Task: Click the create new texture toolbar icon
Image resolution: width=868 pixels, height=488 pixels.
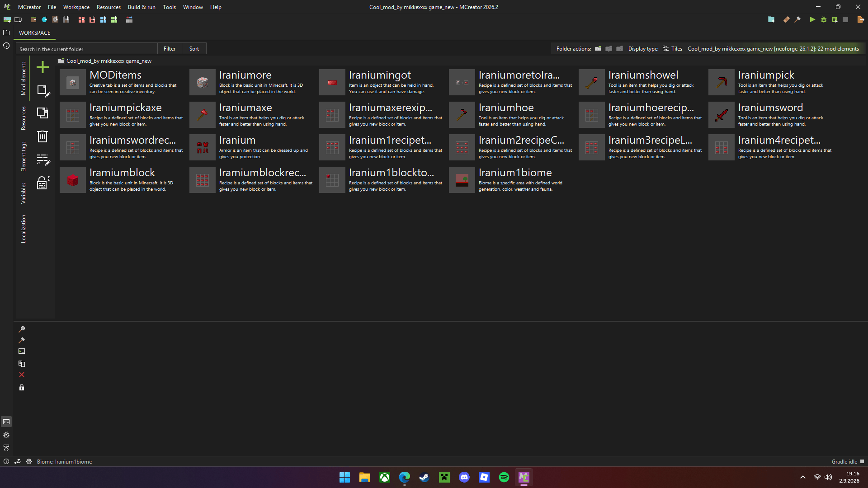Action: (x=7, y=19)
